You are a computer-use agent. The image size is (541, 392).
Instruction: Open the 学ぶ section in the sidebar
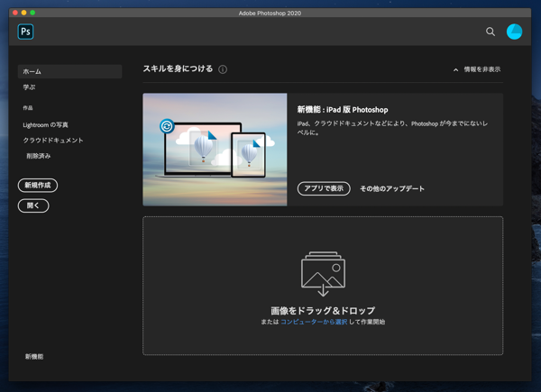tap(30, 87)
